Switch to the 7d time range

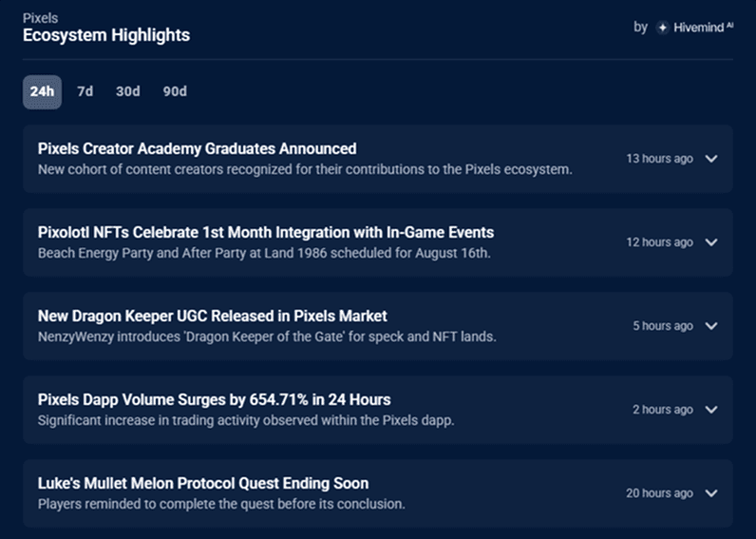click(x=85, y=91)
